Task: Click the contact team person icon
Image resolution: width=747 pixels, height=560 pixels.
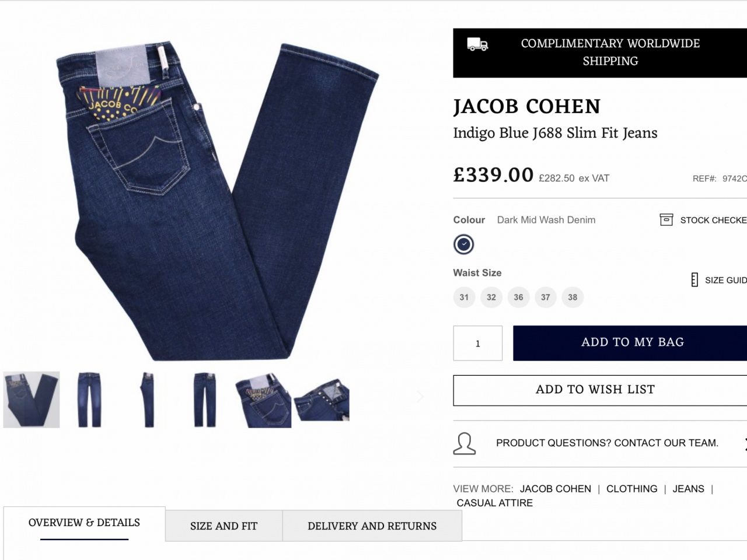Action: point(465,443)
